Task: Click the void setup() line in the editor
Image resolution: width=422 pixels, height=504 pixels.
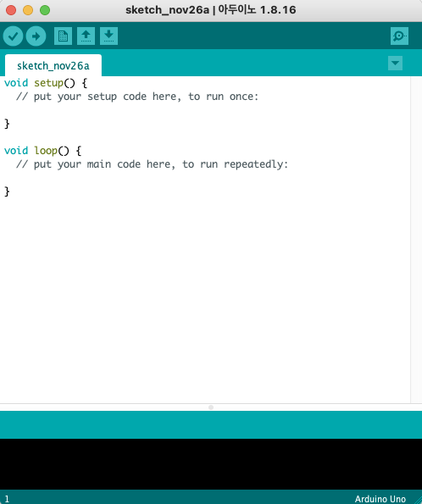Action: point(46,83)
